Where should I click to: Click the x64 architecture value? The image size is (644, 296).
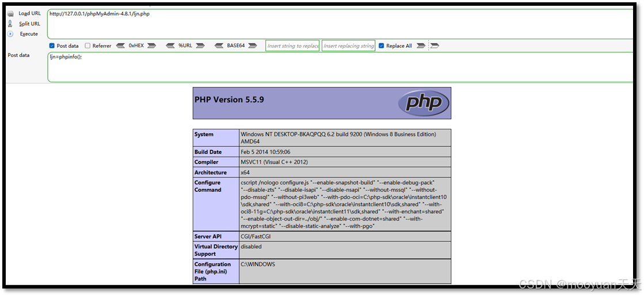tap(245, 173)
